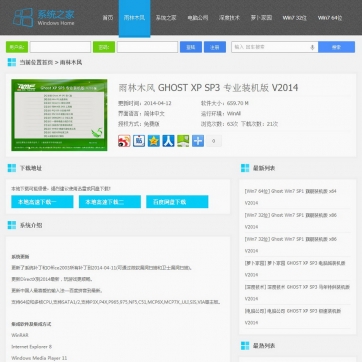Open 电脑公司 navigation item

198,18
